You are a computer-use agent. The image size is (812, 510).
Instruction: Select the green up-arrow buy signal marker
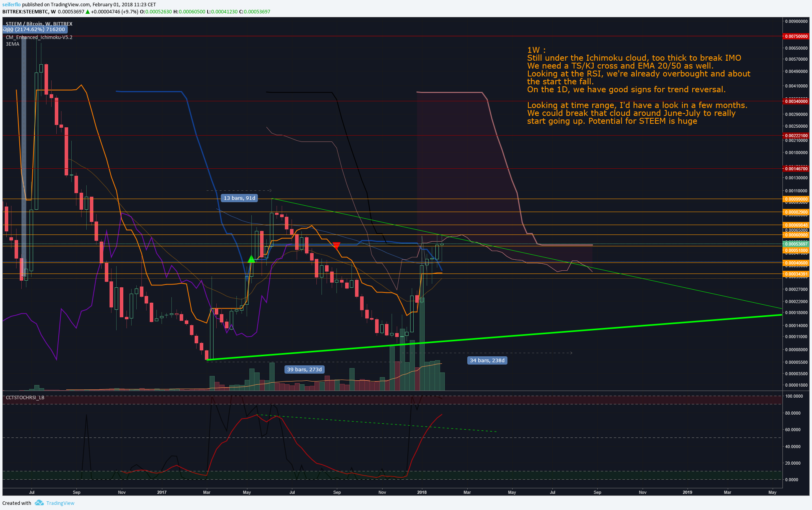point(251,259)
